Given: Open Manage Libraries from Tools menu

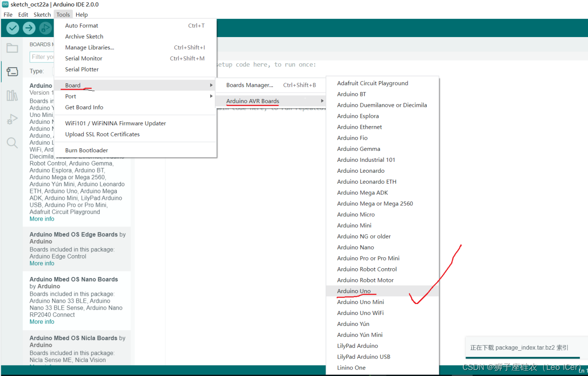Looking at the screenshot, I should click(135, 48).
